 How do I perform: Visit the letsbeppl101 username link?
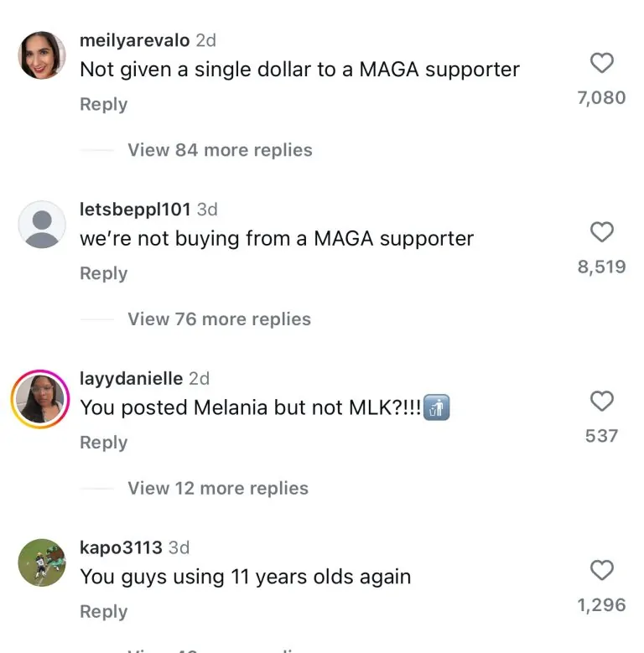(135, 210)
